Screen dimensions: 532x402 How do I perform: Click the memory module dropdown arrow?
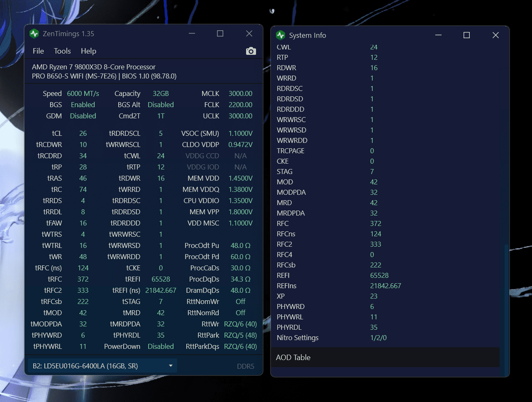[171, 366]
